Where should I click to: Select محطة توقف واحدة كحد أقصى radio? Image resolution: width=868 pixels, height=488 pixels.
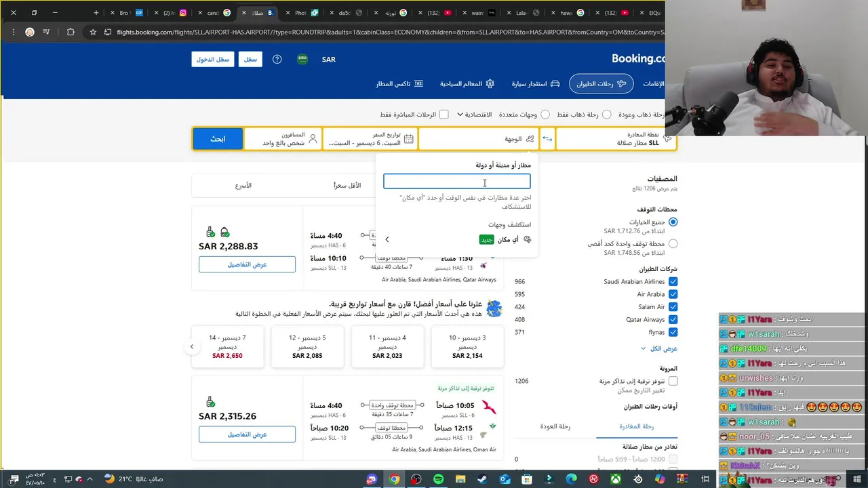tap(673, 243)
